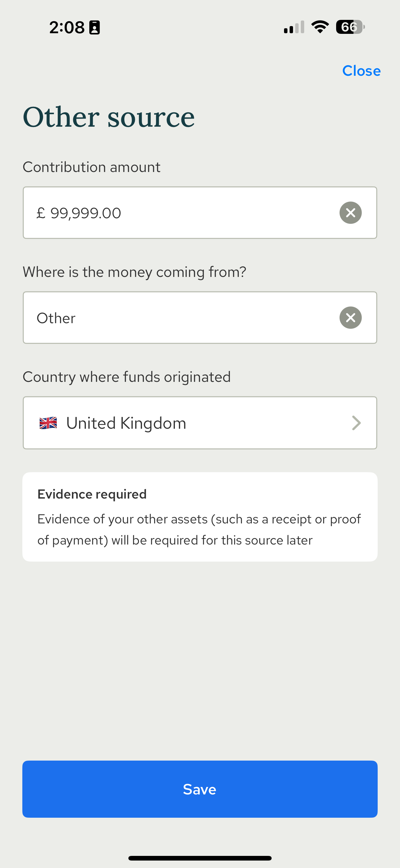Tap the 'Contribution amount' label
Image resolution: width=400 pixels, height=868 pixels.
pos(91,167)
